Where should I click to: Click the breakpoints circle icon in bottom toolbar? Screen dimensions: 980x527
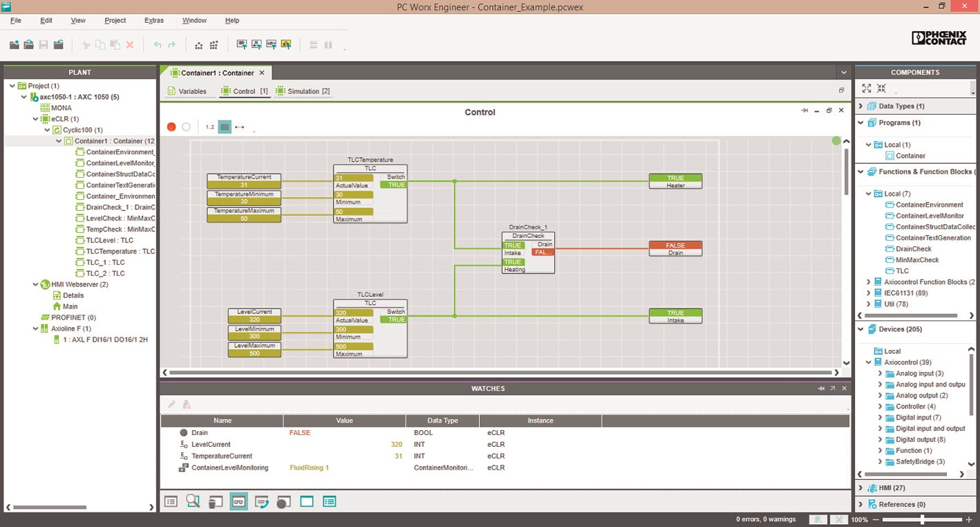click(283, 501)
